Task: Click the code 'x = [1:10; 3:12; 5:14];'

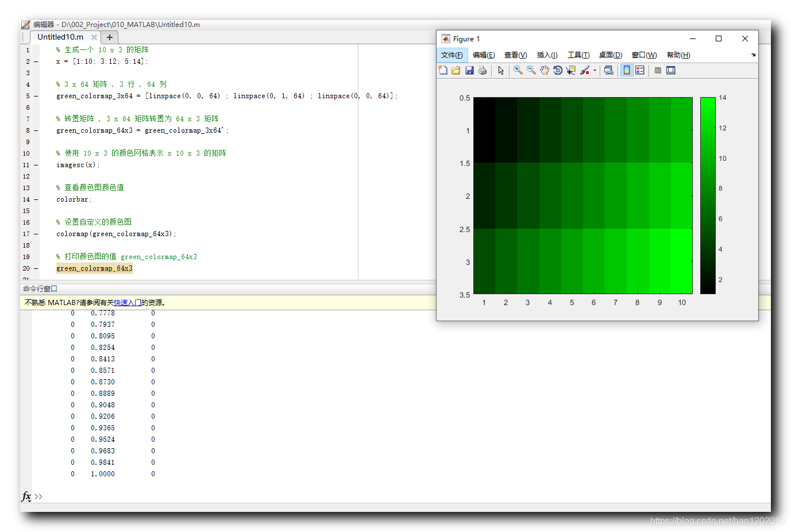Action: (102, 61)
